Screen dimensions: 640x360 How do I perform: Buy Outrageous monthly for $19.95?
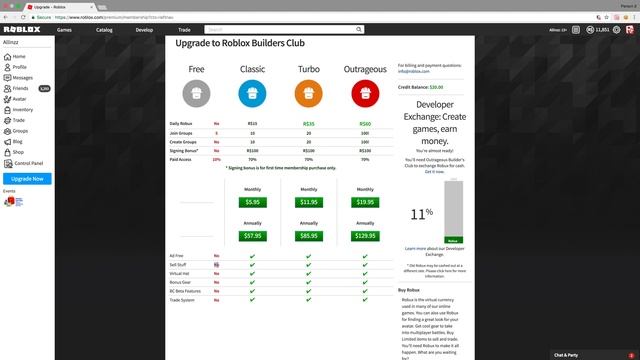coord(365,202)
